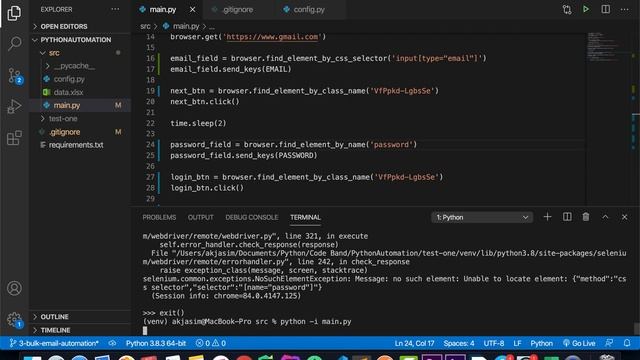Screen dimensions: 640x360
Task: Open errors and warnings count indicator
Action: tap(211, 343)
